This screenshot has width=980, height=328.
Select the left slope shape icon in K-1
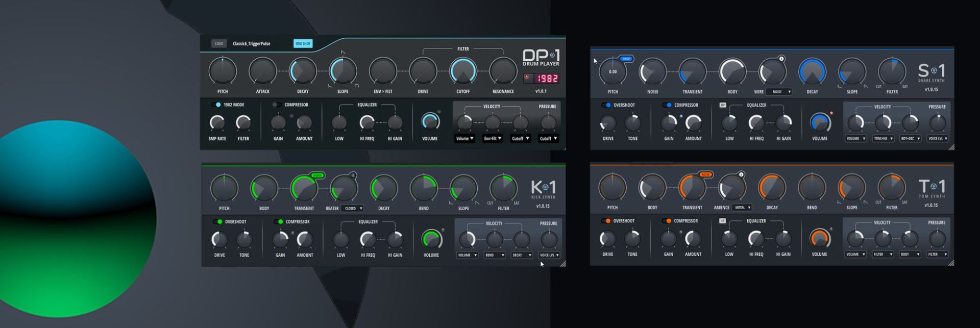click(x=451, y=203)
